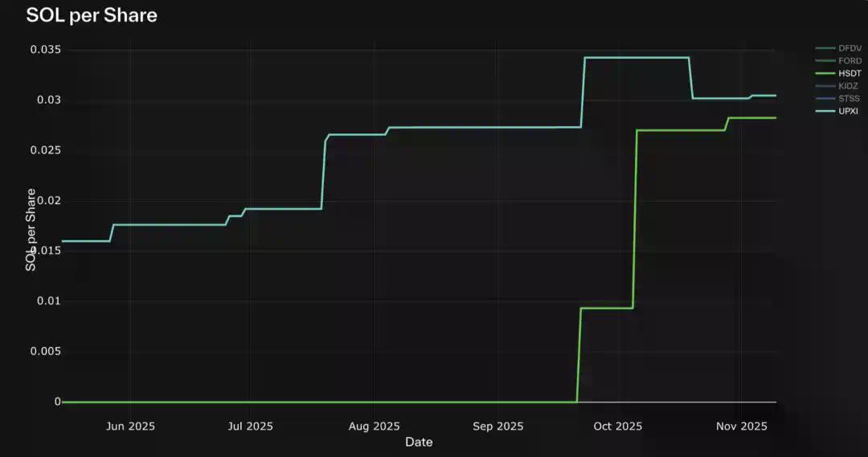Click the 0.025 y-axis tick label
This screenshot has height=457, width=868.
tap(46, 150)
